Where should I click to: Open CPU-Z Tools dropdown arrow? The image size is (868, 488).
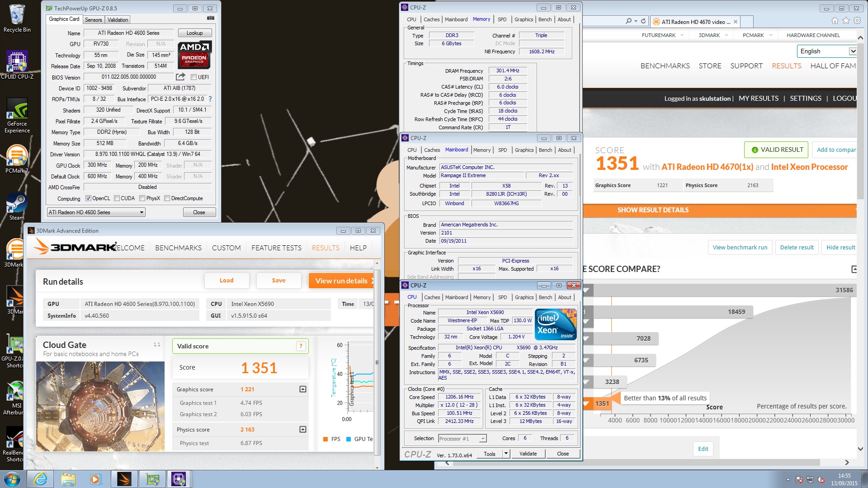click(x=506, y=454)
